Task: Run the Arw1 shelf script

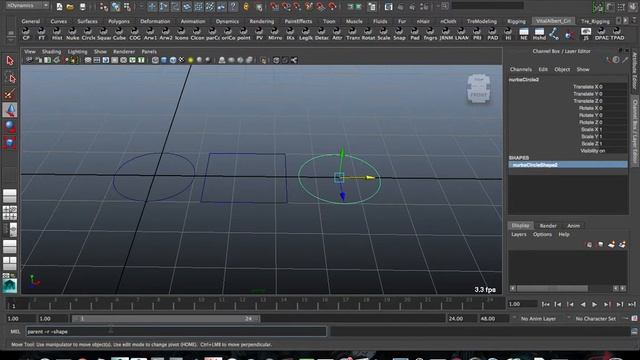Action: (x=150, y=33)
